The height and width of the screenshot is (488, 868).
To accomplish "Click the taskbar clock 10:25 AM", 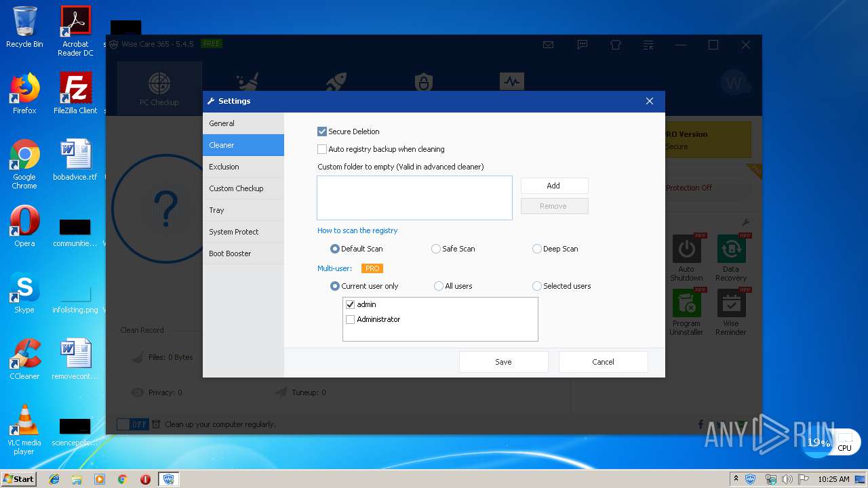I will tap(833, 479).
